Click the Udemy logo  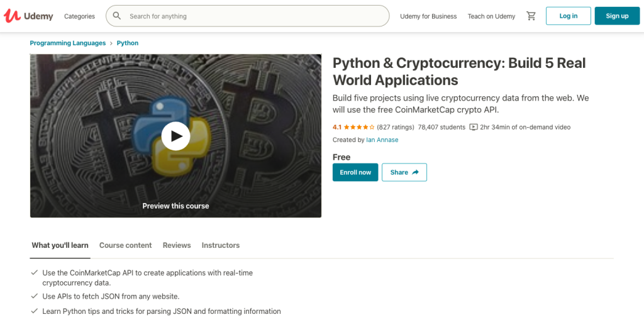pos(29,16)
